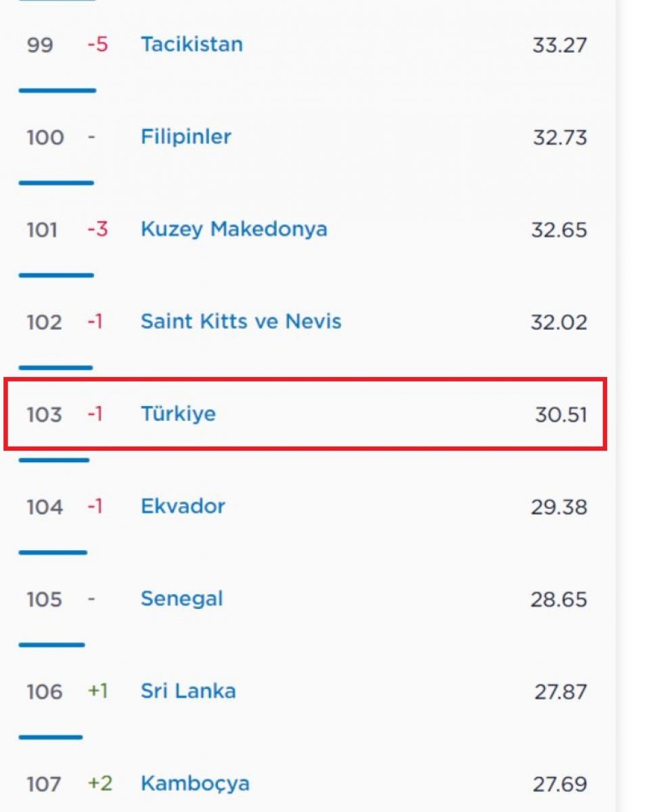The height and width of the screenshot is (812, 645).
Task: Open the Kuzey Makedonya country link
Action: point(233,229)
